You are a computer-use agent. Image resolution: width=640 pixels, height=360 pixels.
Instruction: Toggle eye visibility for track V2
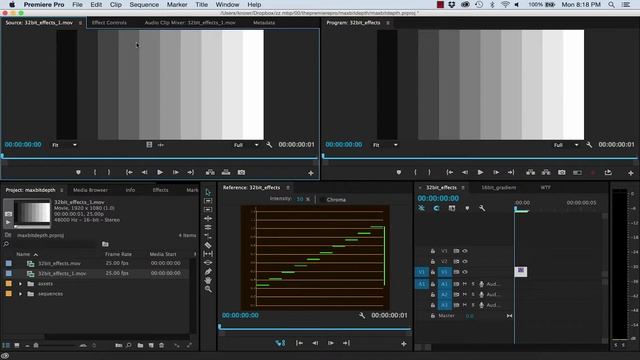(465, 261)
